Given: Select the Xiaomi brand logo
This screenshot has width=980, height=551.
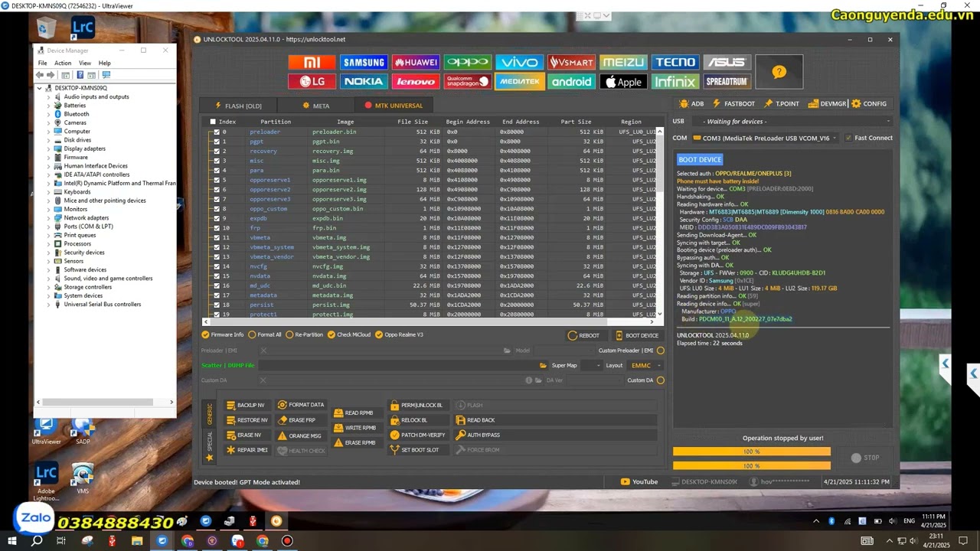Looking at the screenshot, I should coord(312,62).
